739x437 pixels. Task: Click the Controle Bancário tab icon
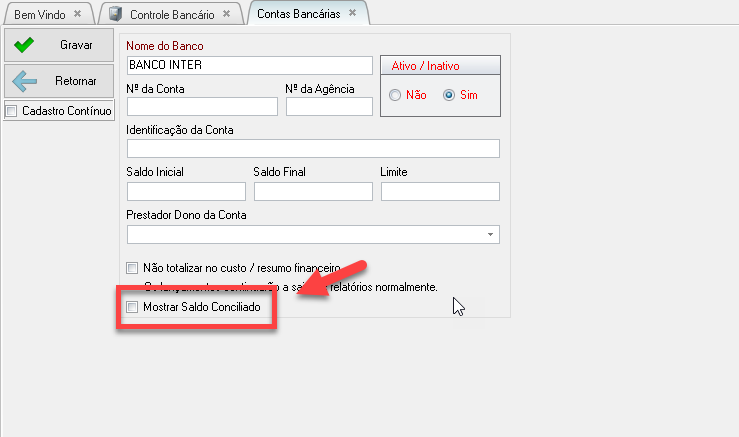point(116,14)
